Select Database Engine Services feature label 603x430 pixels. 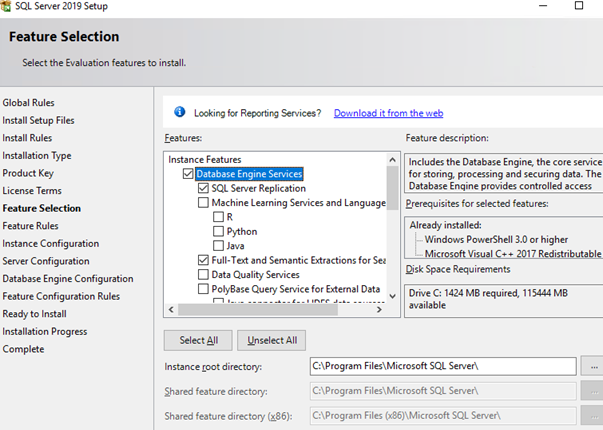pyautogui.click(x=249, y=174)
